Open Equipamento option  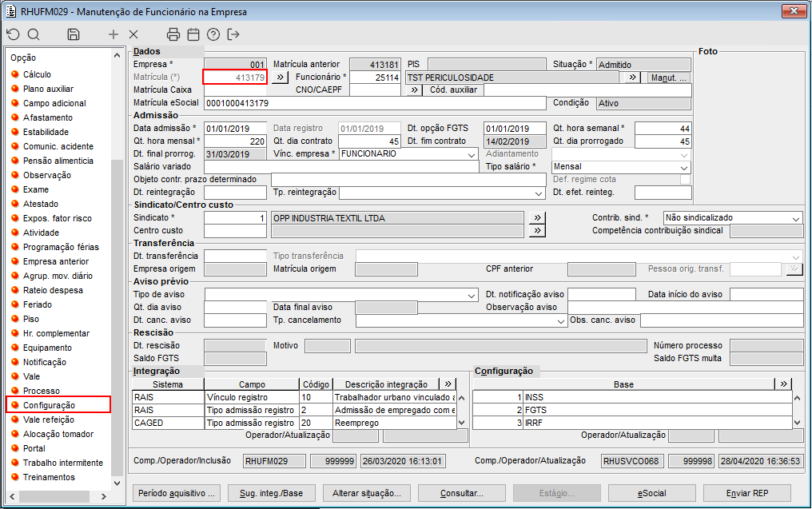pos(47,348)
